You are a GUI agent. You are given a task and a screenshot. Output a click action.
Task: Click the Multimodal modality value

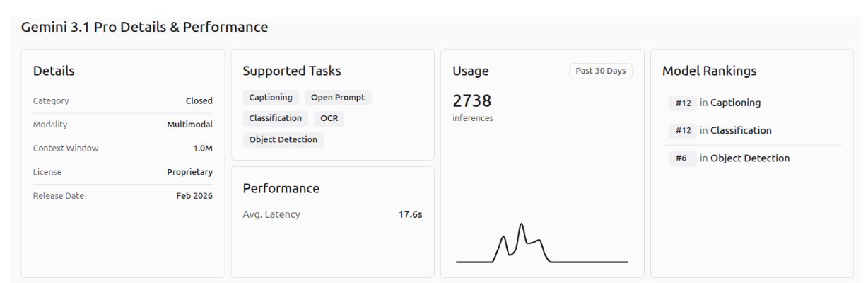point(190,125)
